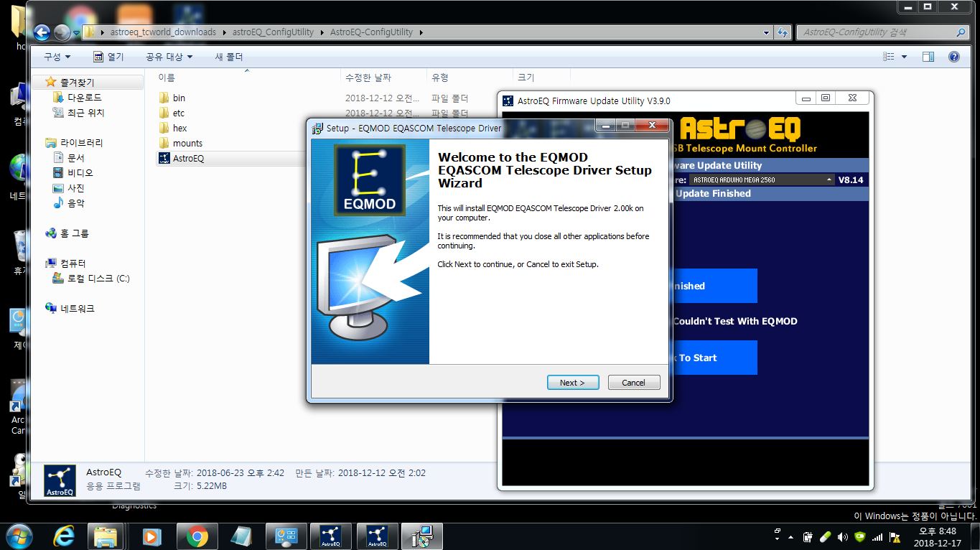The image size is (980, 550).
Task: Click Cancel in the EQMOD setup wizard
Action: tap(633, 383)
